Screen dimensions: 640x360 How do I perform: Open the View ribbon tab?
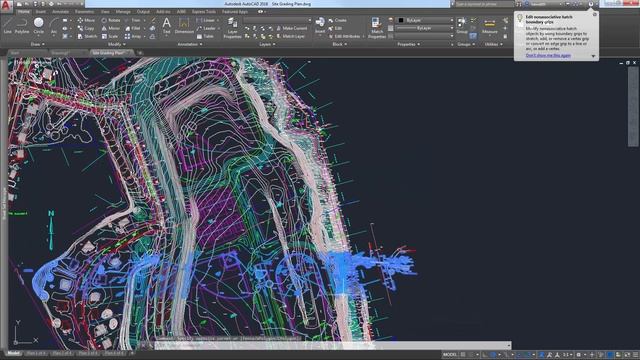(105, 12)
